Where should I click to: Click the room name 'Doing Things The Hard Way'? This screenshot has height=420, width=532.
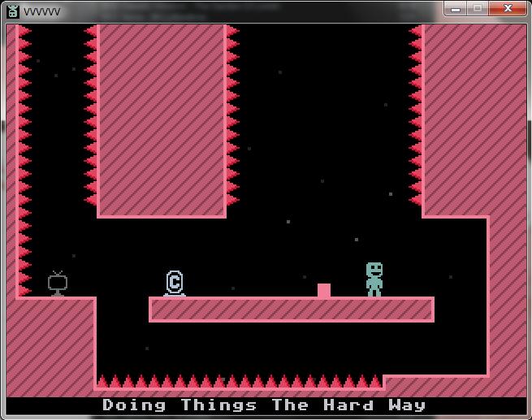click(264, 405)
